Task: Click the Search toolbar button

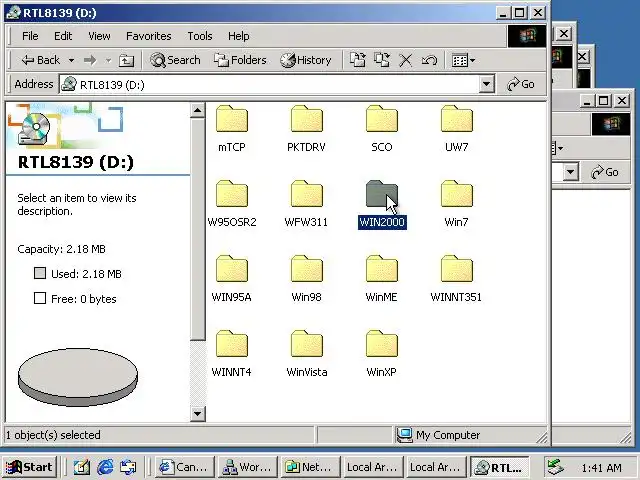Action: coord(175,60)
